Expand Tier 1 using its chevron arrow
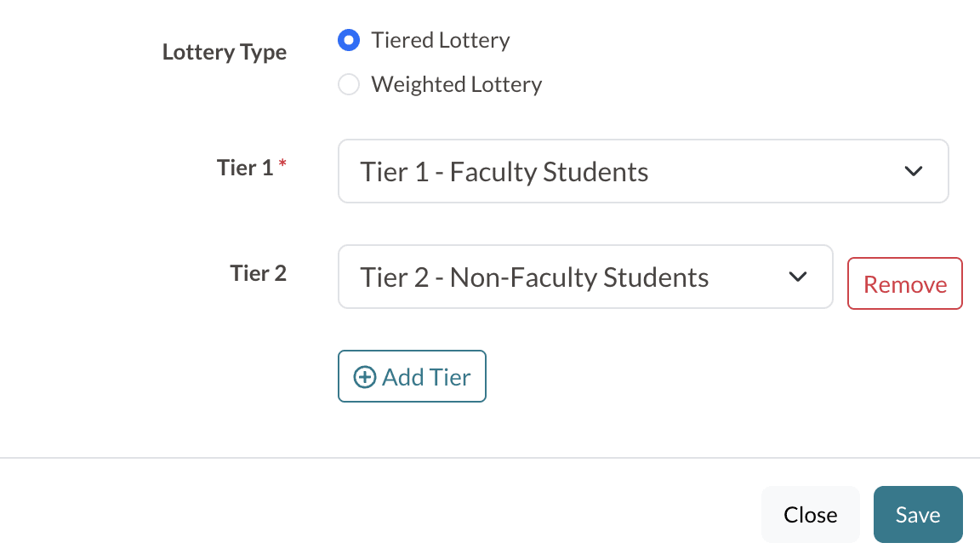 [x=914, y=171]
